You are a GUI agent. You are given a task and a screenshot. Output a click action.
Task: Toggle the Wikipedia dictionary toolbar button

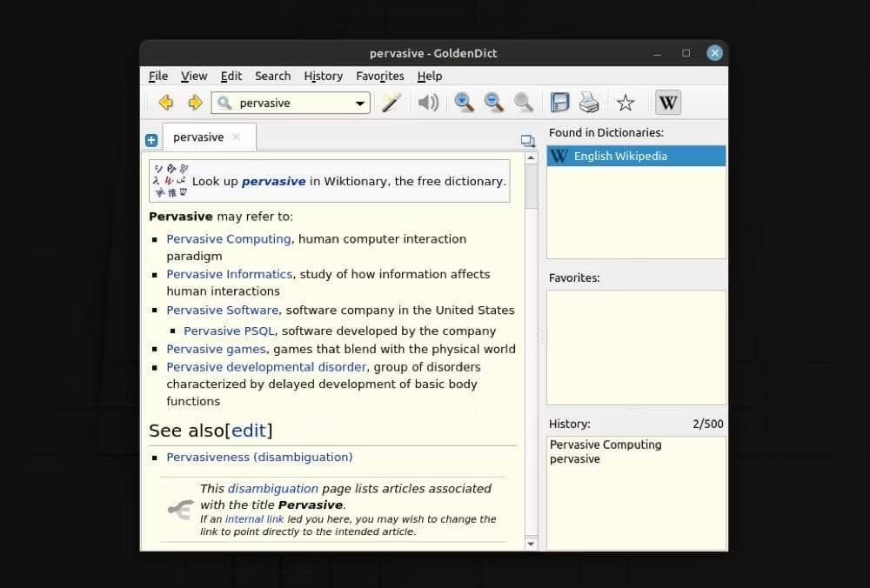(x=667, y=103)
